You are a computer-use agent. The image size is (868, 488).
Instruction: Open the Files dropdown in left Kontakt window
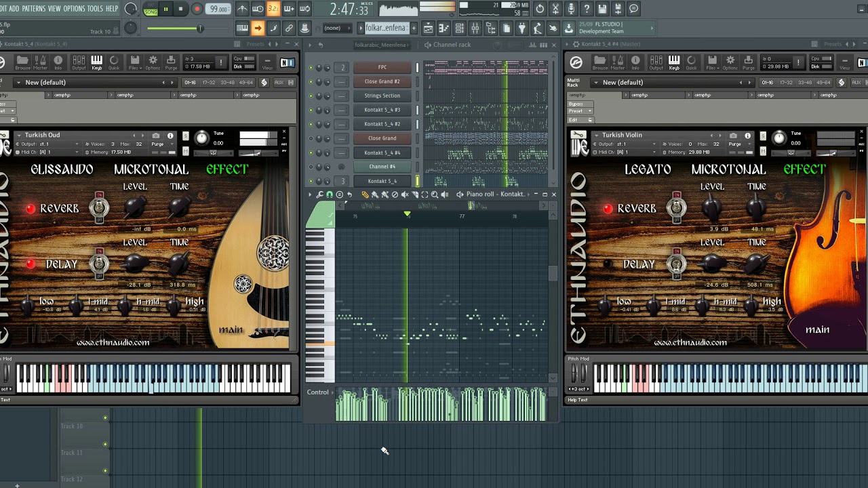point(134,62)
